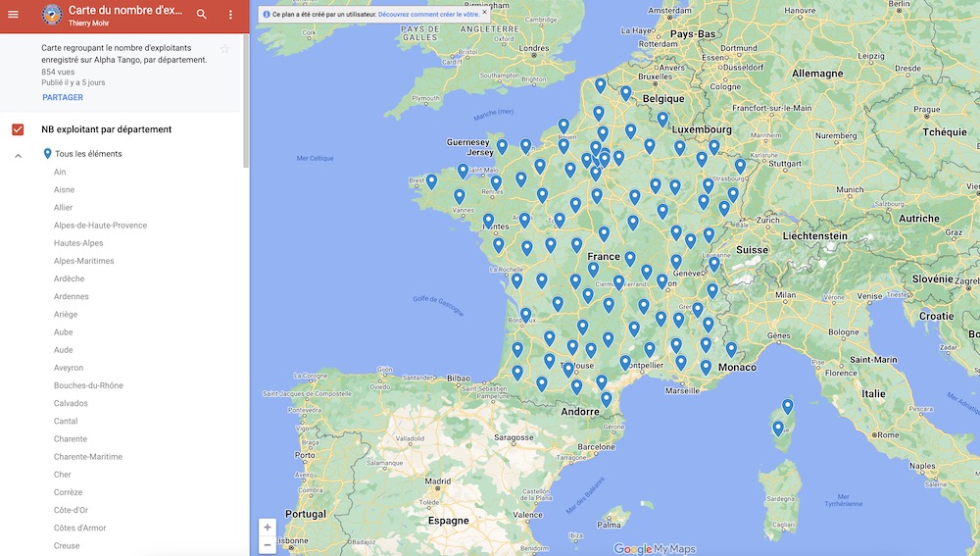Open the three-dot more options menu
The width and height of the screenshot is (980, 556).
pyautogui.click(x=230, y=15)
